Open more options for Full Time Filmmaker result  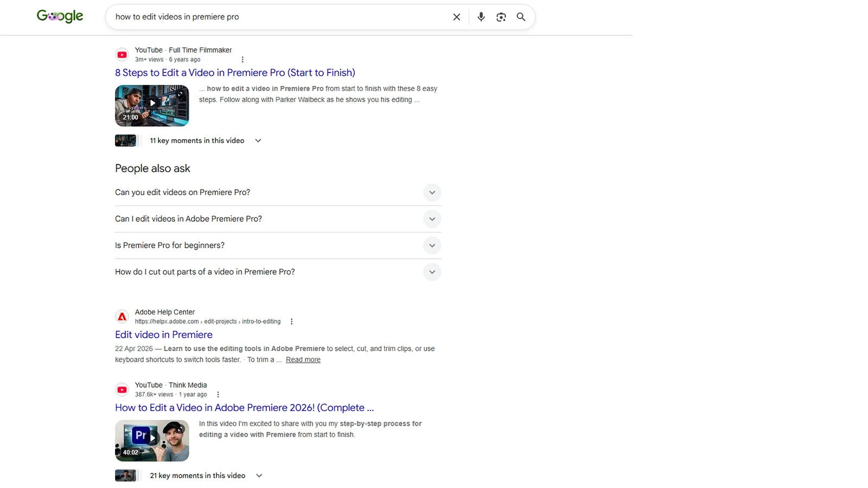(242, 60)
